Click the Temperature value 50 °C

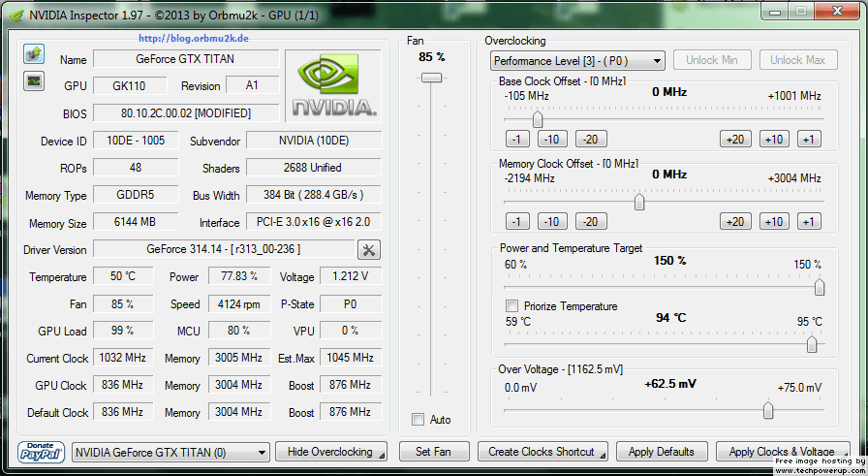tap(123, 276)
